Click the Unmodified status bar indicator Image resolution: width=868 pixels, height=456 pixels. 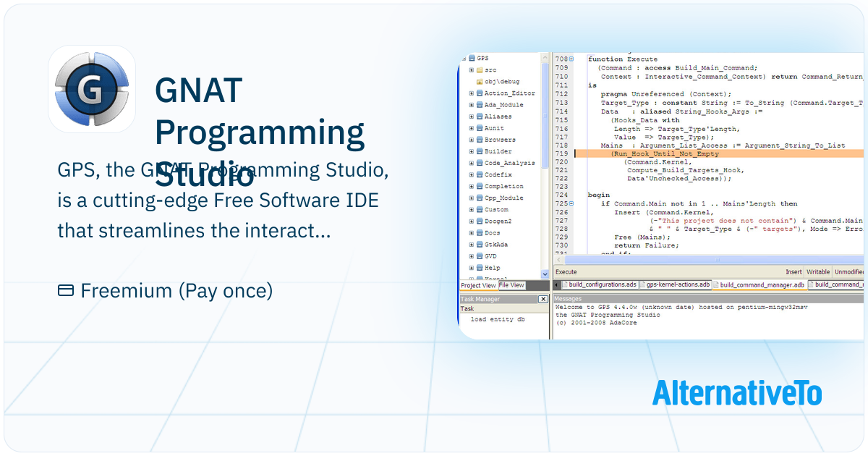point(849,272)
